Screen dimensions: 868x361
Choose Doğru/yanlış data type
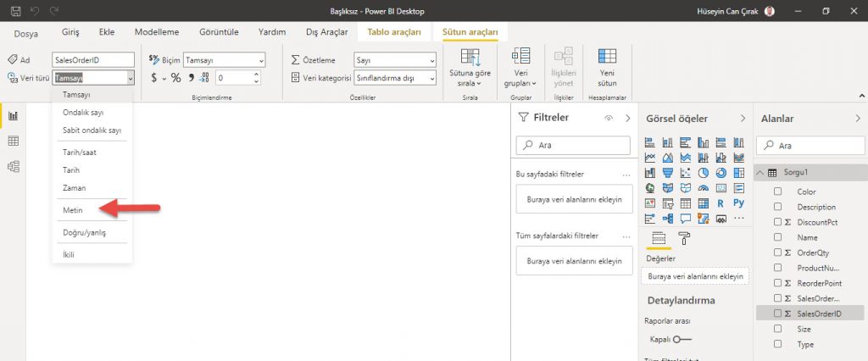click(x=84, y=232)
